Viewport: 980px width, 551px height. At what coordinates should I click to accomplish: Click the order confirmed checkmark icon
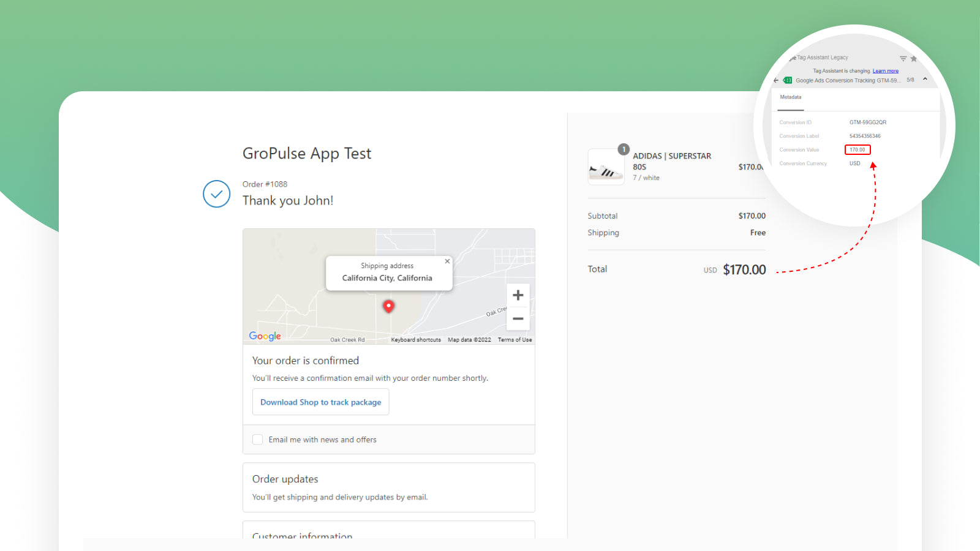coord(217,194)
